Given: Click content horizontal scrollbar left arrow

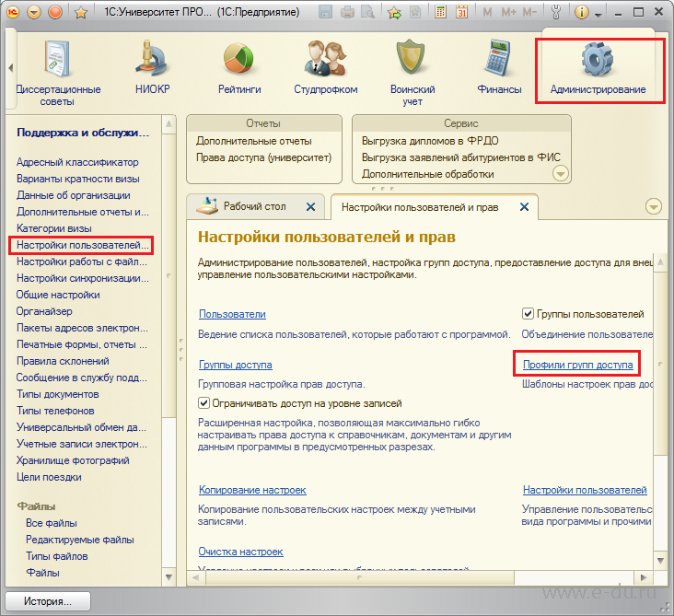Looking at the screenshot, I should tap(196, 577).
